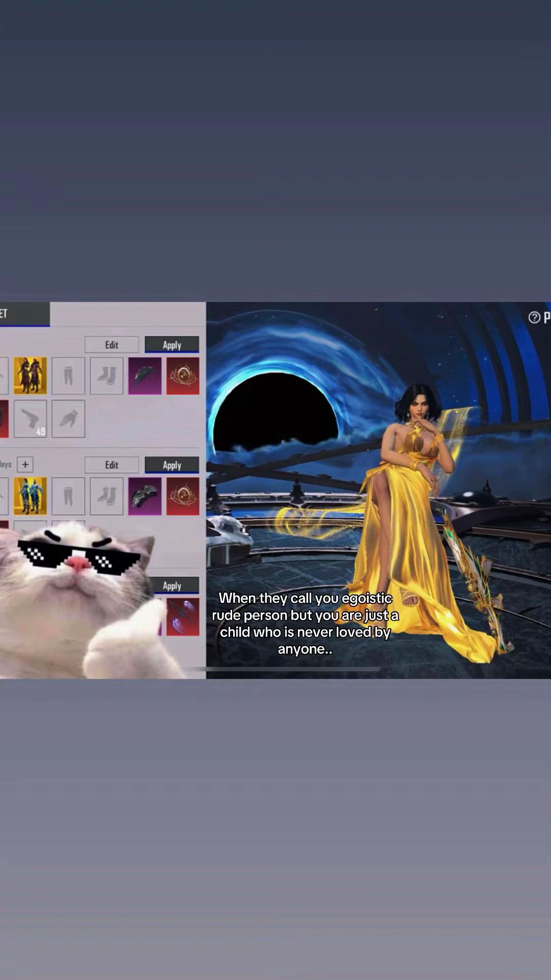Select the grey armored glider in second preset
551x980 pixels.
[x=145, y=496]
